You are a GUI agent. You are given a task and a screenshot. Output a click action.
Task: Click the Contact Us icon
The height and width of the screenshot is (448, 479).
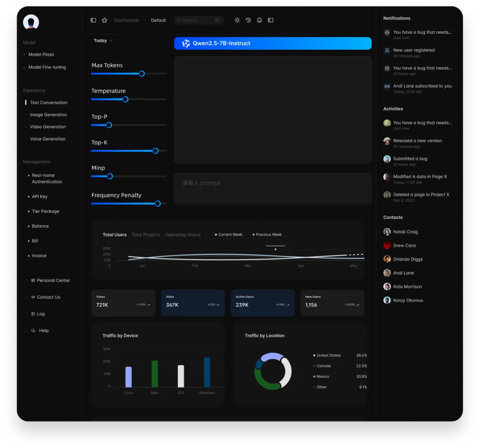[x=33, y=297]
